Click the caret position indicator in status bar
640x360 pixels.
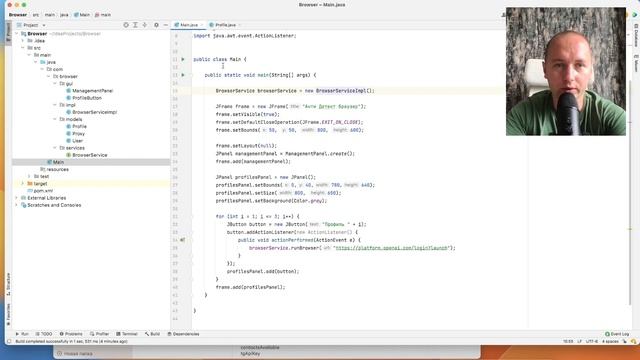pyautogui.click(x=568, y=341)
